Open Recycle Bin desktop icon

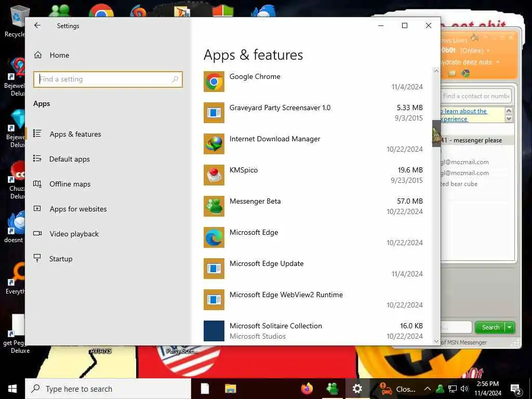coord(16,21)
